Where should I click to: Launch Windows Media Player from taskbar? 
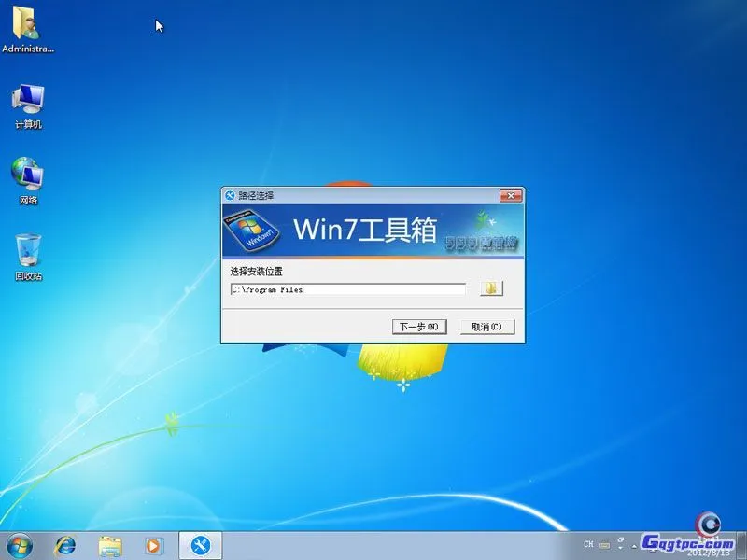[155, 544]
